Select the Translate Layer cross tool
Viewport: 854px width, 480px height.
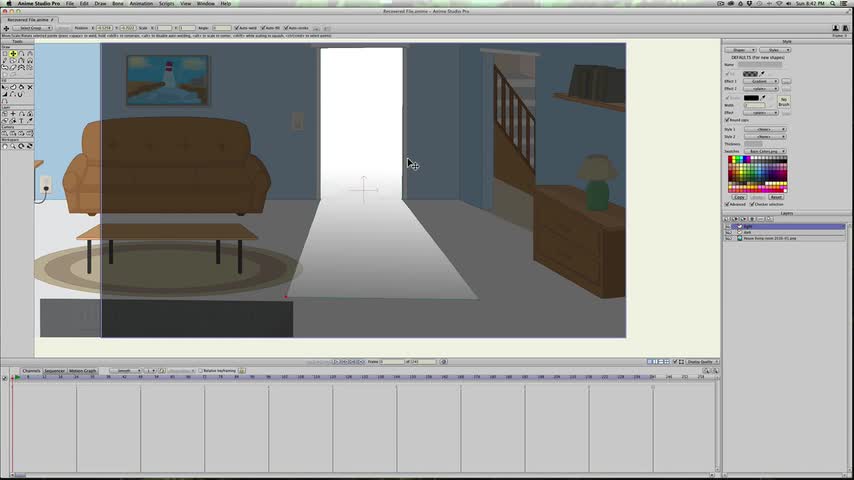pyautogui.click(x=13, y=113)
